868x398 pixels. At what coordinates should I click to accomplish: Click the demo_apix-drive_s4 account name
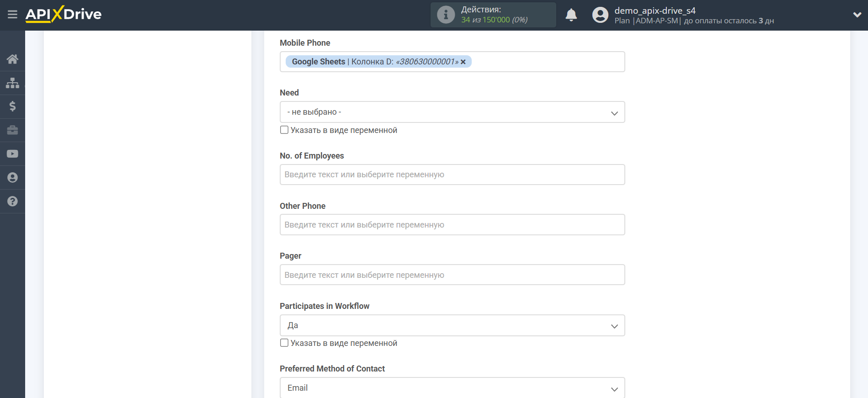point(655,11)
